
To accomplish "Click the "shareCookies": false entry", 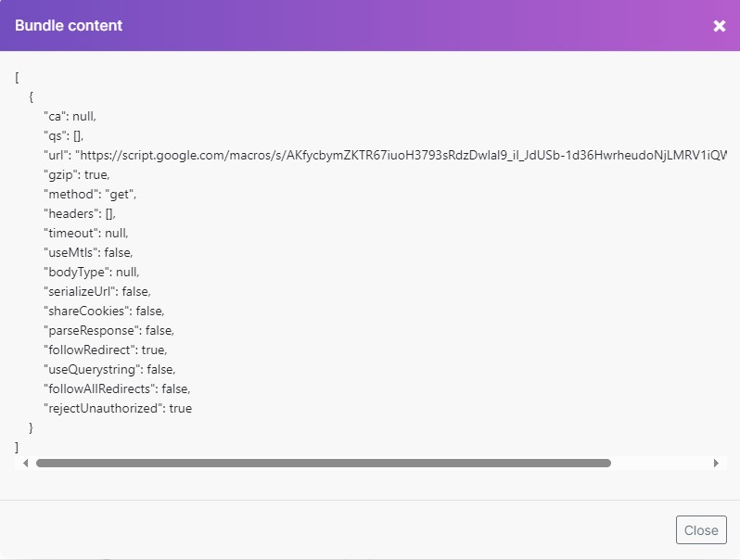I will pos(104,311).
